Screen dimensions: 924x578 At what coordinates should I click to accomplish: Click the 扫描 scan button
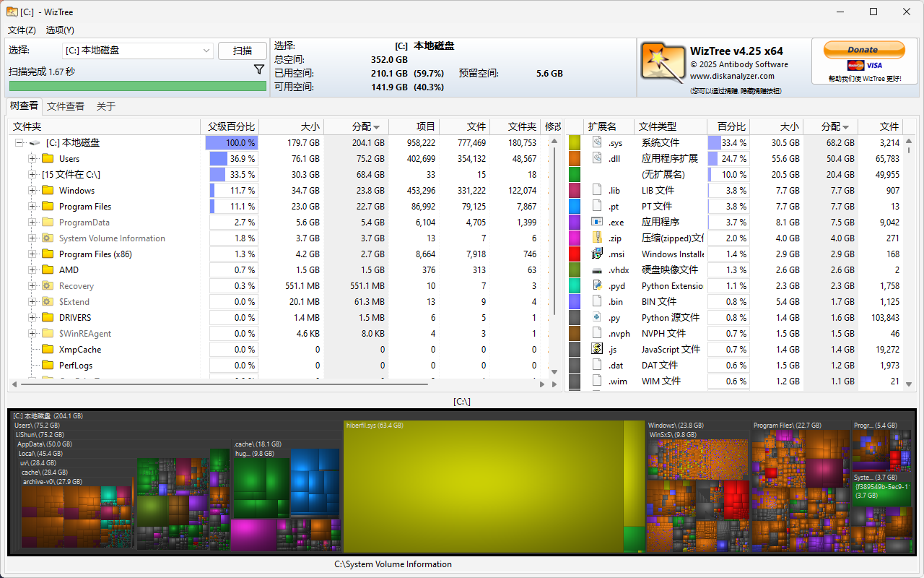[x=243, y=51]
